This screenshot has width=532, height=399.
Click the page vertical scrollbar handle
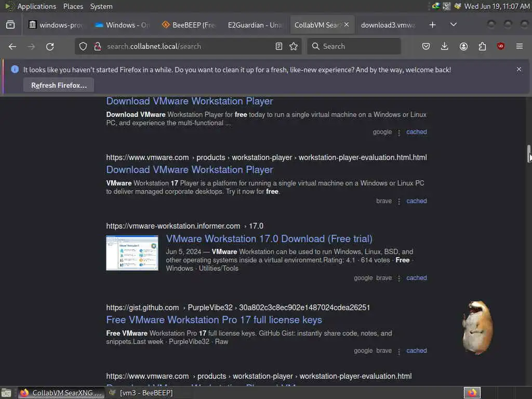[528, 154]
